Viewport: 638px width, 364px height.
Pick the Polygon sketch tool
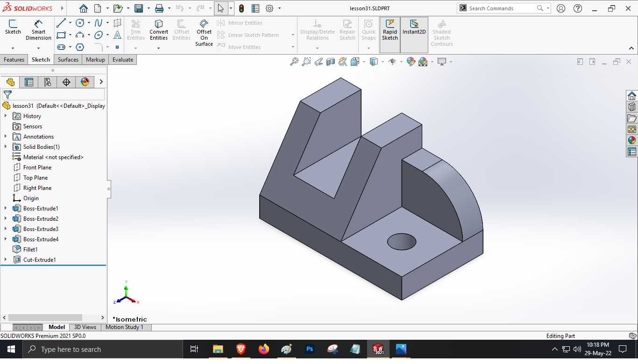click(x=80, y=47)
